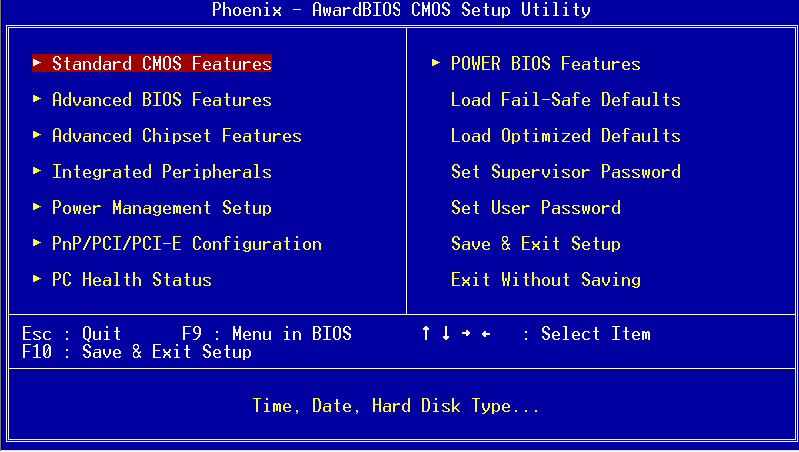Expand arrow beside POWER BIOS Features
The height and width of the screenshot is (452, 799).
(x=436, y=64)
